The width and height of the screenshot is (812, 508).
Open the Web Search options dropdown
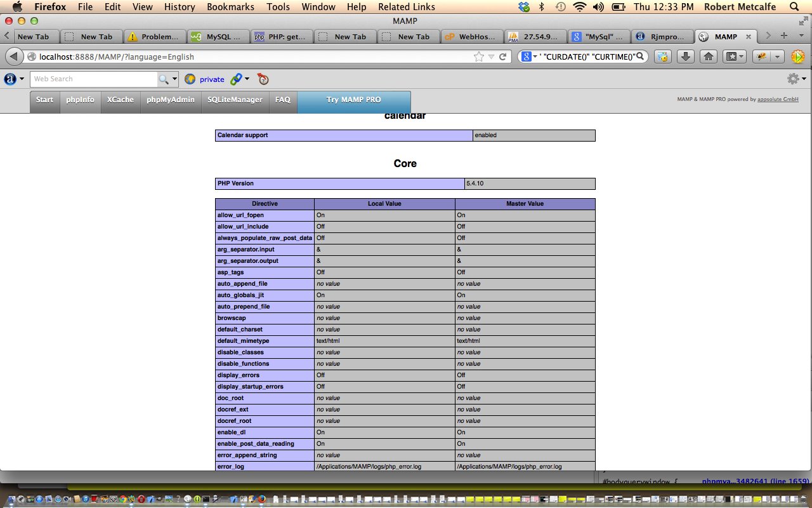pyautogui.click(x=174, y=79)
